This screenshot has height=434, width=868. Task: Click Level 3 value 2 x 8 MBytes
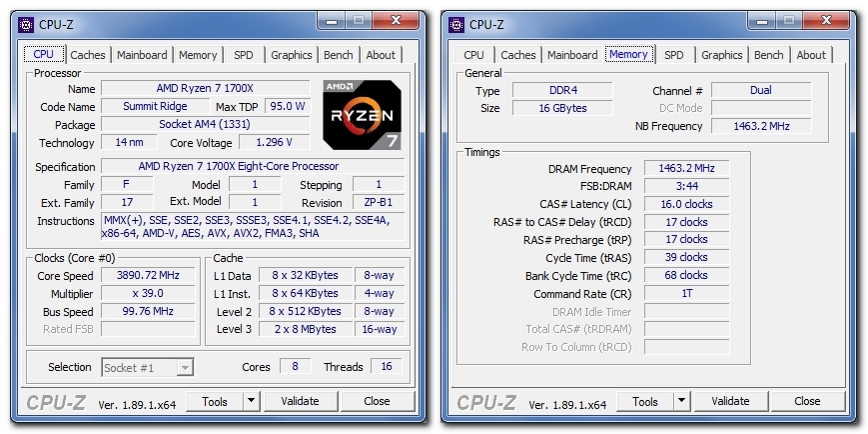[306, 329]
